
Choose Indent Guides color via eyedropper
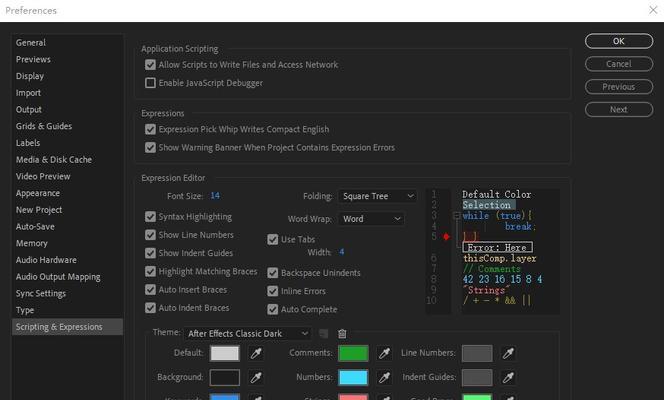pos(508,377)
